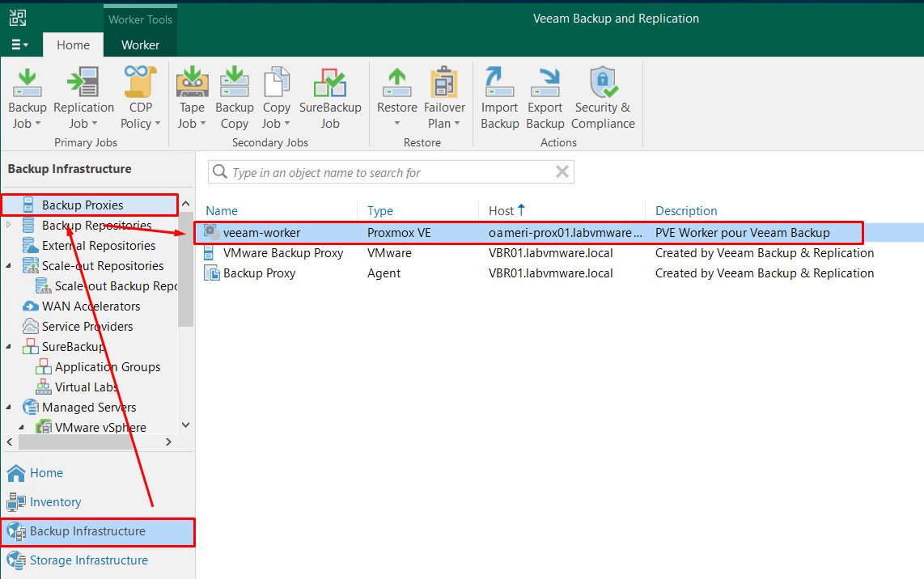Expand the Backup Repositories tree node
The image size is (924, 579).
click(x=8, y=225)
